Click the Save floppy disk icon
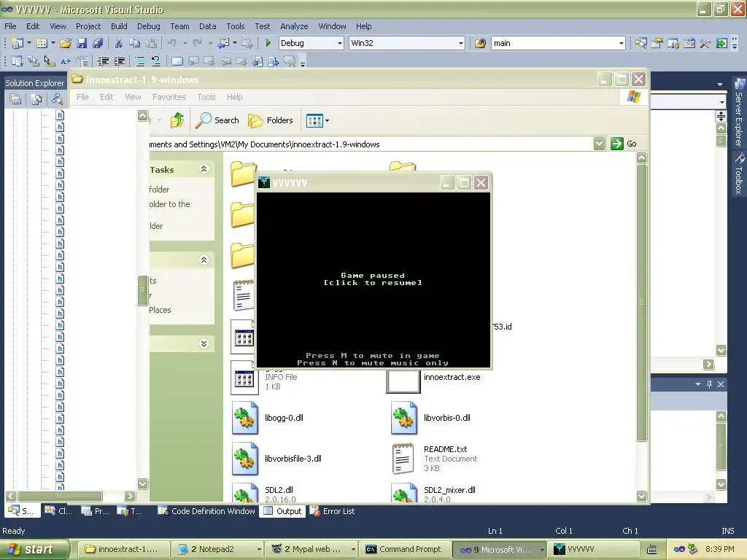This screenshot has height=560, width=747. point(82,43)
